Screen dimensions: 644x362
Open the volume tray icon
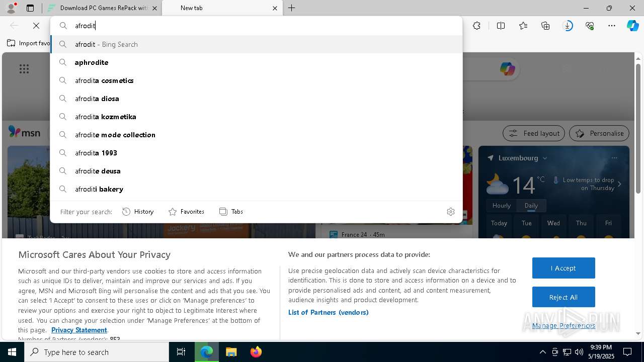tap(579, 352)
